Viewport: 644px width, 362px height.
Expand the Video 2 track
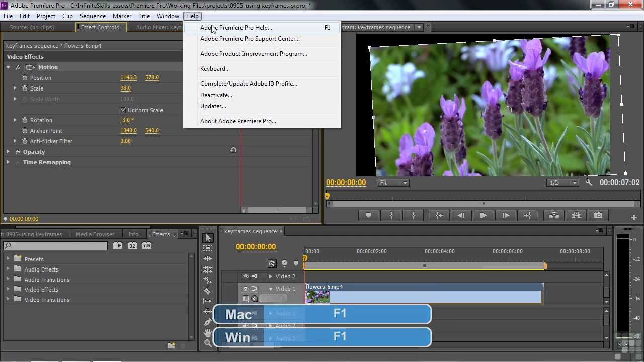point(271,276)
